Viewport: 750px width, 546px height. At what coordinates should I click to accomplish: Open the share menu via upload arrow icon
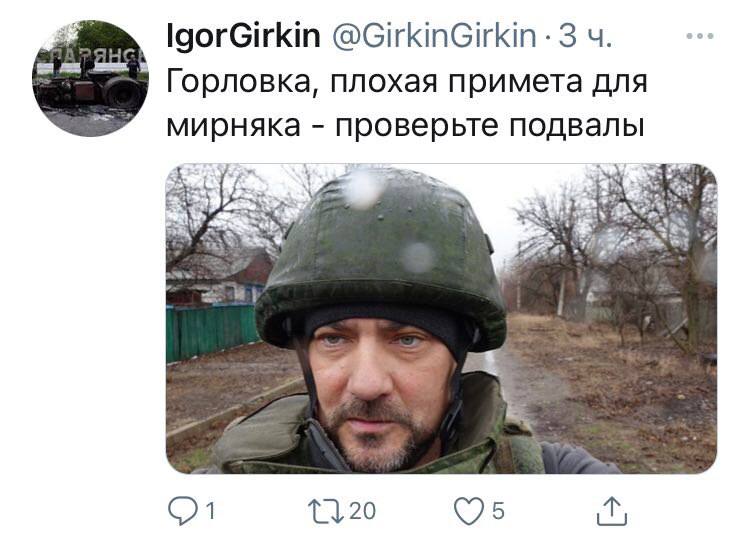click(612, 511)
